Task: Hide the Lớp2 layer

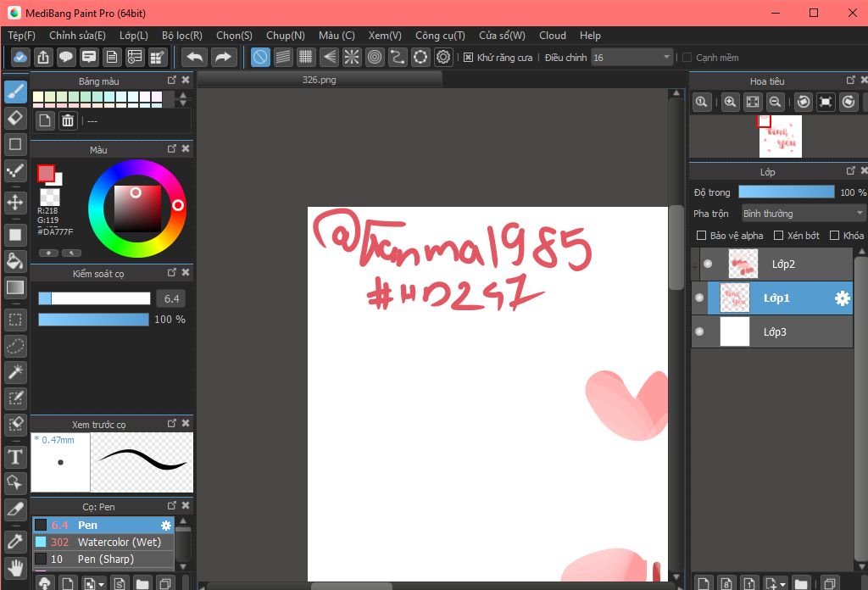Action: pyautogui.click(x=708, y=264)
